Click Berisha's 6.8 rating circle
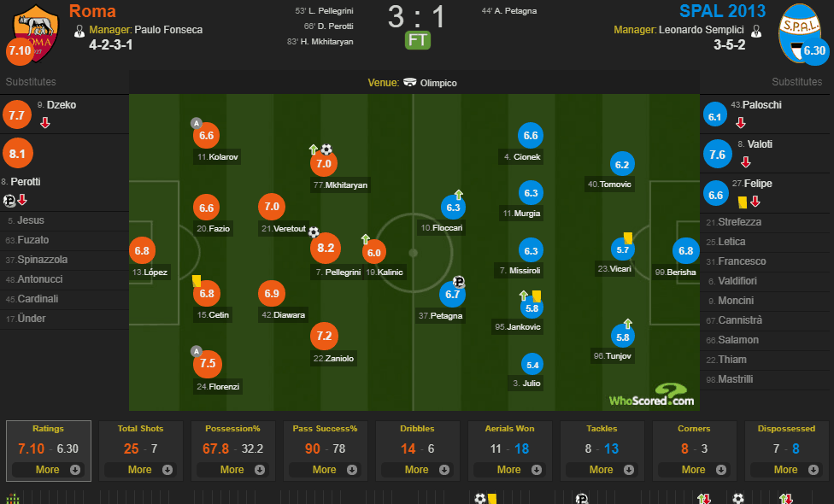Viewport: 834px width, 504px height. [685, 250]
